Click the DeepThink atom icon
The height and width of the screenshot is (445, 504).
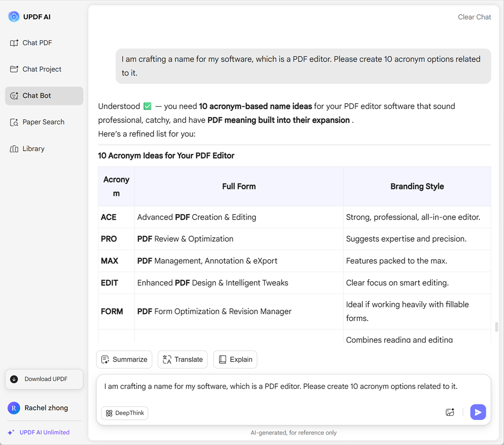pyautogui.click(x=109, y=413)
